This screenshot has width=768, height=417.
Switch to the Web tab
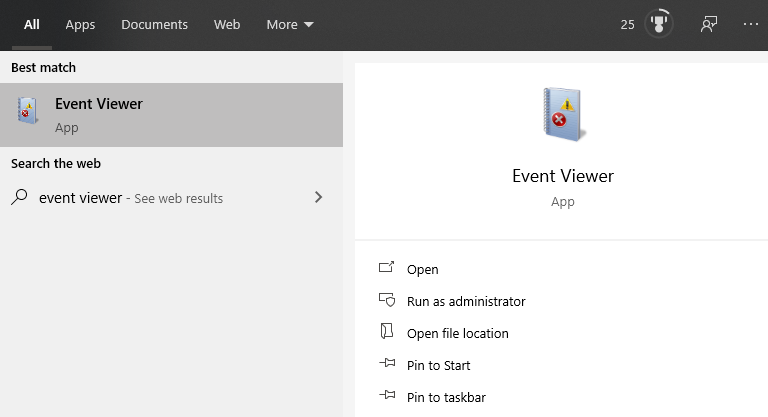tap(227, 25)
